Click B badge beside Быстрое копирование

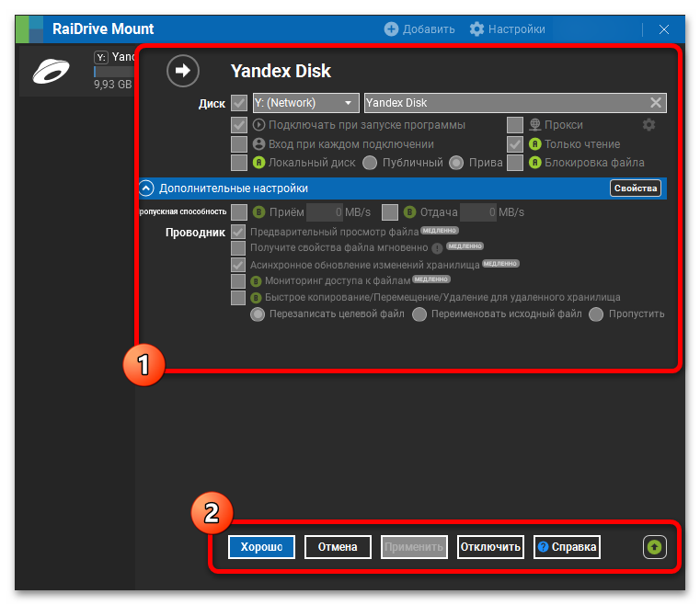[256, 298]
